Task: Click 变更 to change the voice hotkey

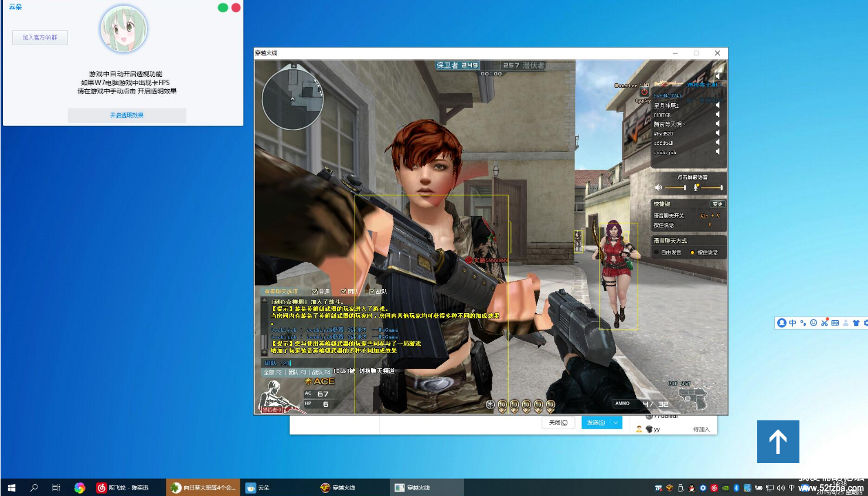Action: click(717, 204)
